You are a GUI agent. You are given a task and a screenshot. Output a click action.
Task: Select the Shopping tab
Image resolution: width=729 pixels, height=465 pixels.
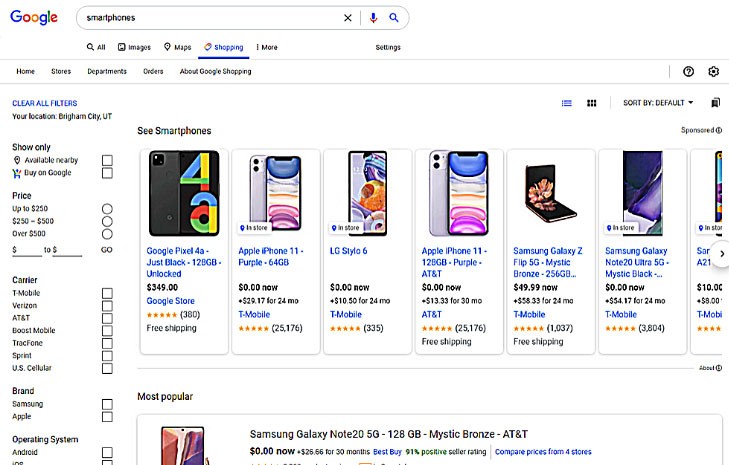224,47
